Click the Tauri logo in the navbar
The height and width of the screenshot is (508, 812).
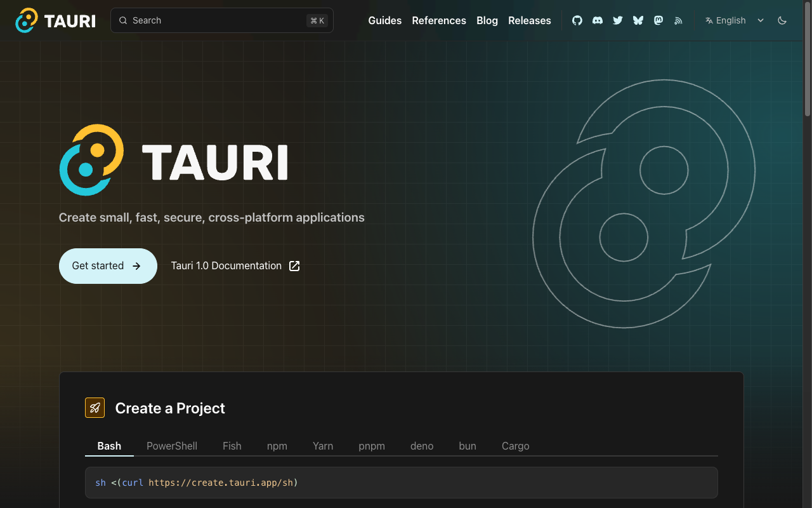point(55,20)
